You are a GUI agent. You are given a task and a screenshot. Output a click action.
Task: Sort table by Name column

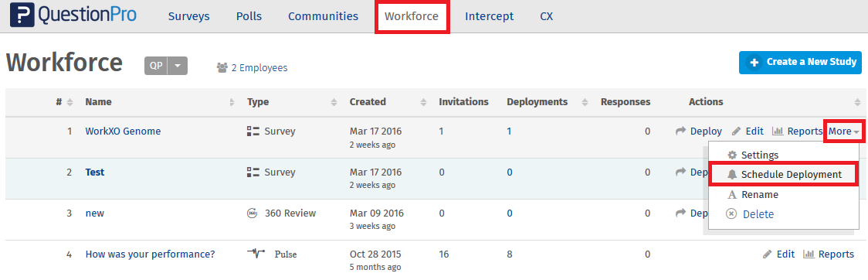[232, 102]
